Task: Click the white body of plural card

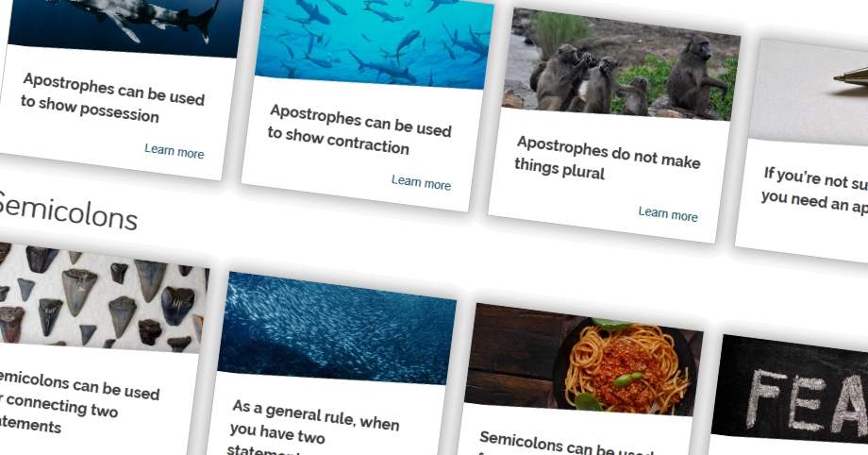Action: (x=608, y=176)
